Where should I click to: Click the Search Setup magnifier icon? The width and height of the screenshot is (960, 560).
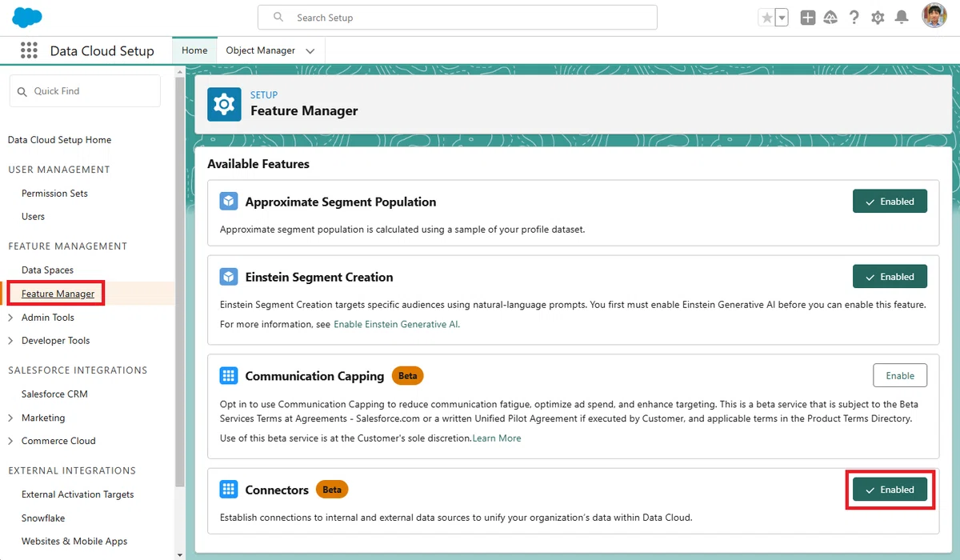278,17
